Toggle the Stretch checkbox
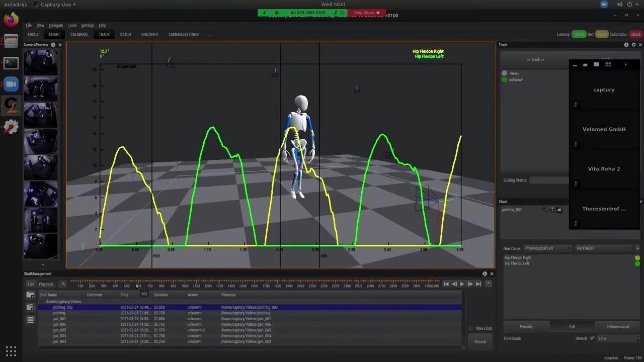This screenshot has height=362, width=644. [x=592, y=338]
